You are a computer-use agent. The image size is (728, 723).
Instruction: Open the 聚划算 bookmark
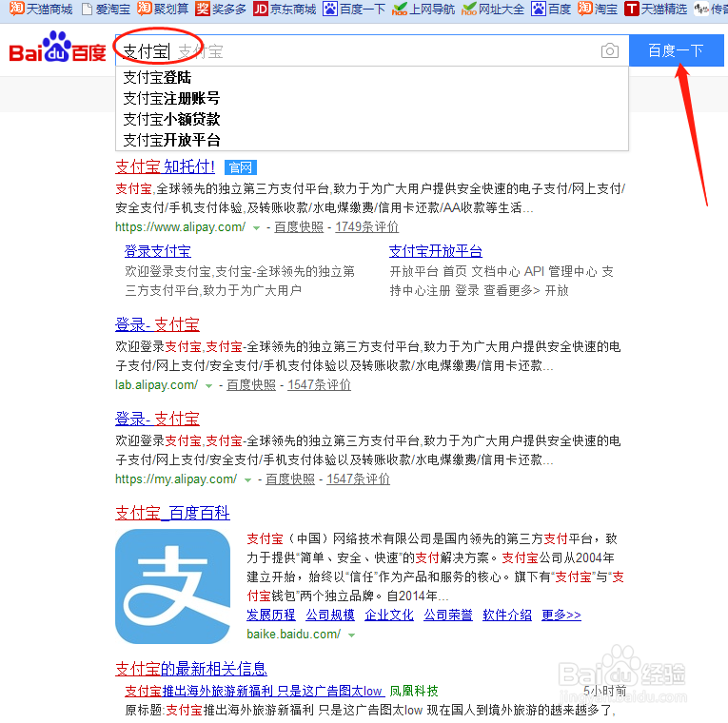point(163,9)
